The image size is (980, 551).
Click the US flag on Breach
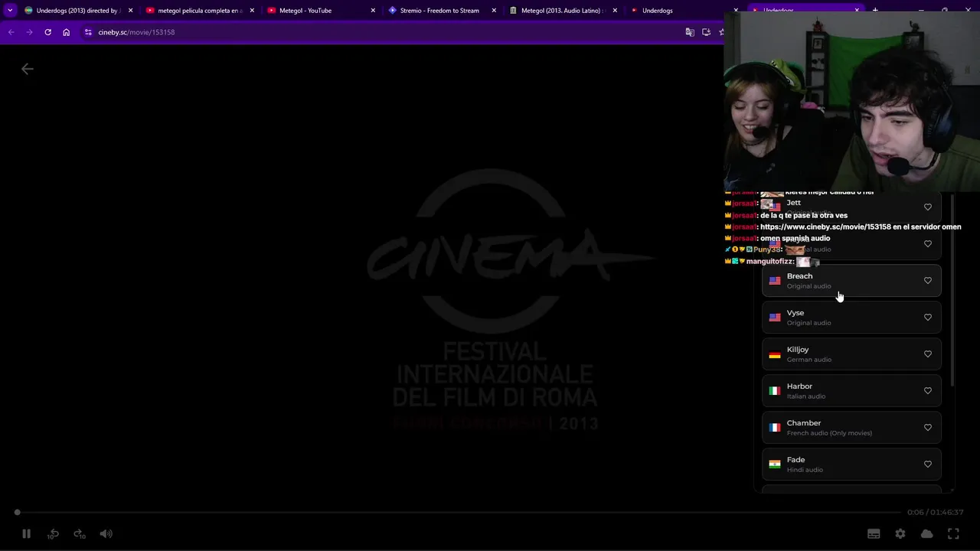coord(775,281)
